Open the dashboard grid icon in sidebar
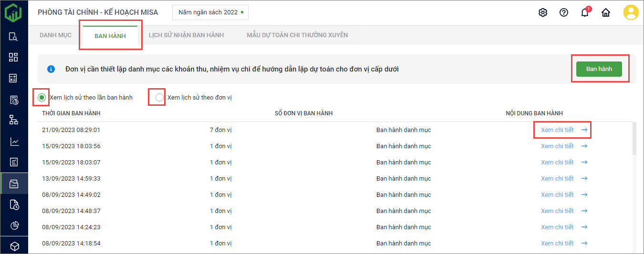This screenshot has height=254, width=644. [x=14, y=57]
